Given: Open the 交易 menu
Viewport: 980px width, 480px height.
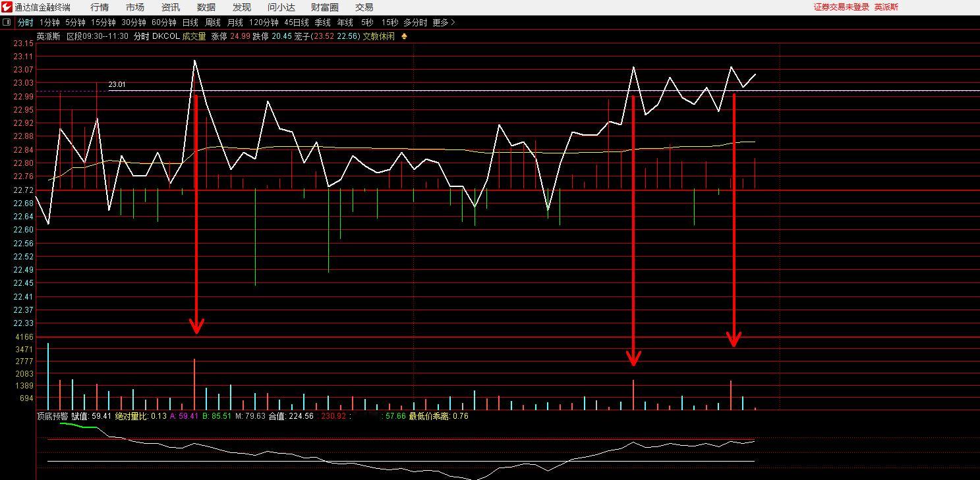Looking at the screenshot, I should [364, 7].
